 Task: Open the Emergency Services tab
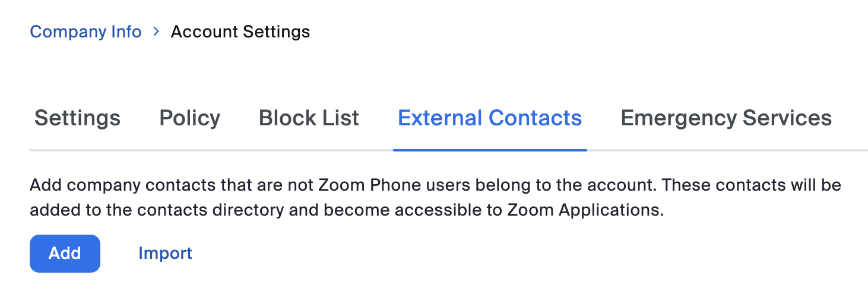(726, 118)
